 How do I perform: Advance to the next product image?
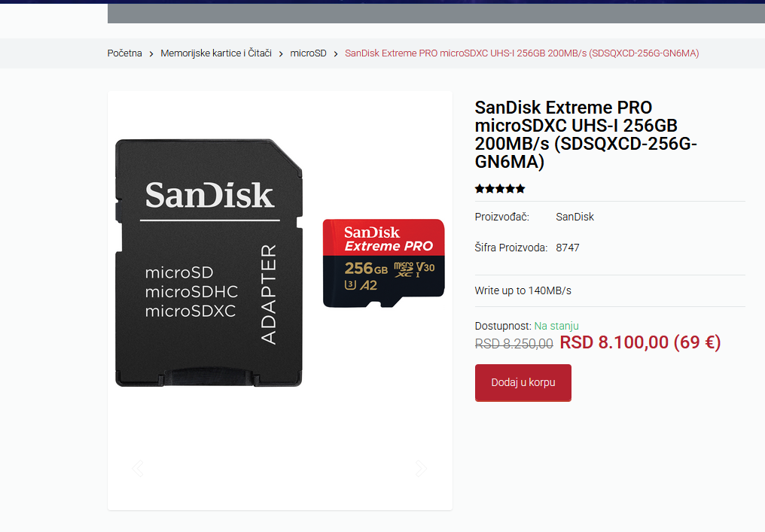point(421,469)
